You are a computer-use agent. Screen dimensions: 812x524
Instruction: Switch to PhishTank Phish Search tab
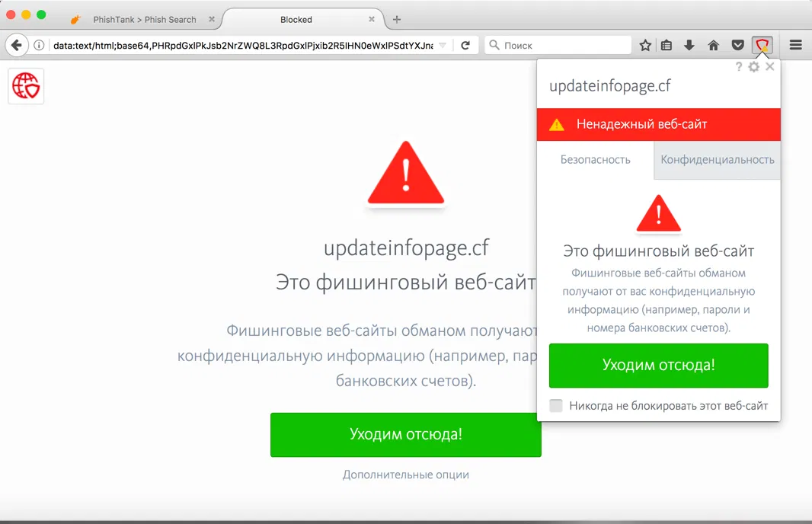[145, 19]
